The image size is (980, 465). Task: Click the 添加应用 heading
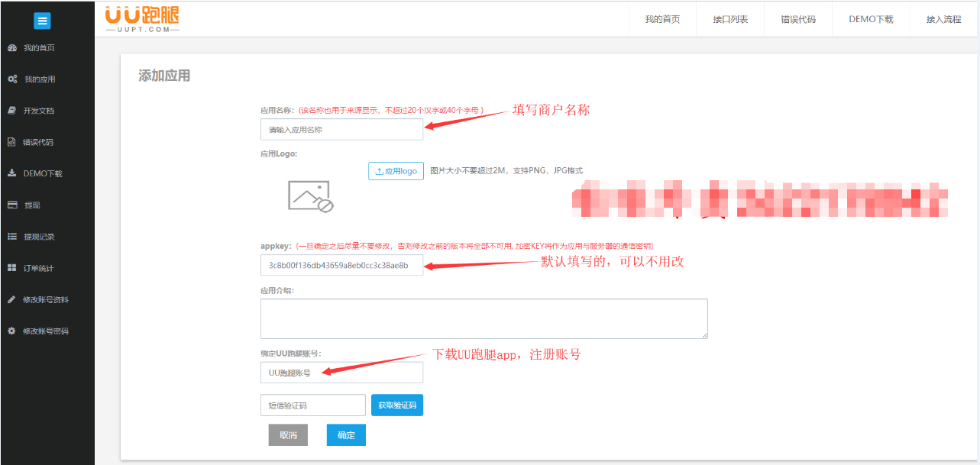coord(164,76)
